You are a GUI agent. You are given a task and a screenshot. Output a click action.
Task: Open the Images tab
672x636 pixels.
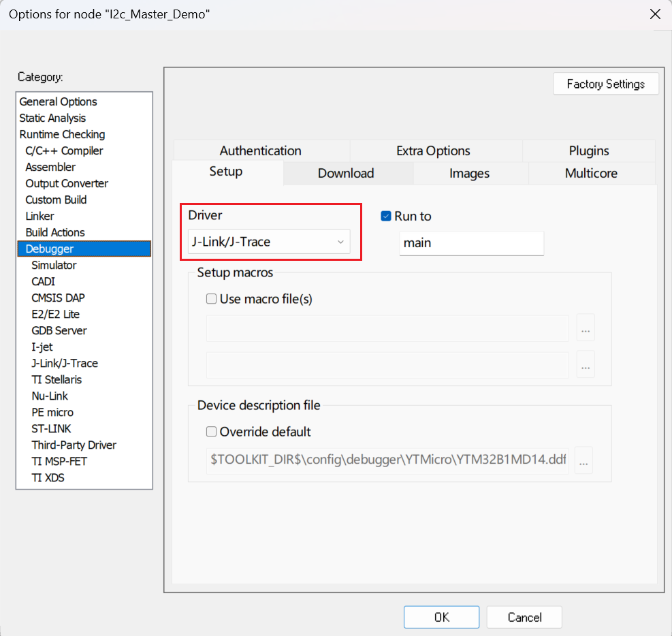click(469, 174)
